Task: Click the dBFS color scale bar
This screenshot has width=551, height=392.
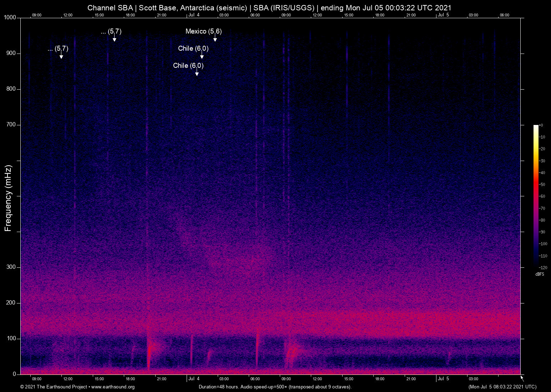Action: (536, 196)
